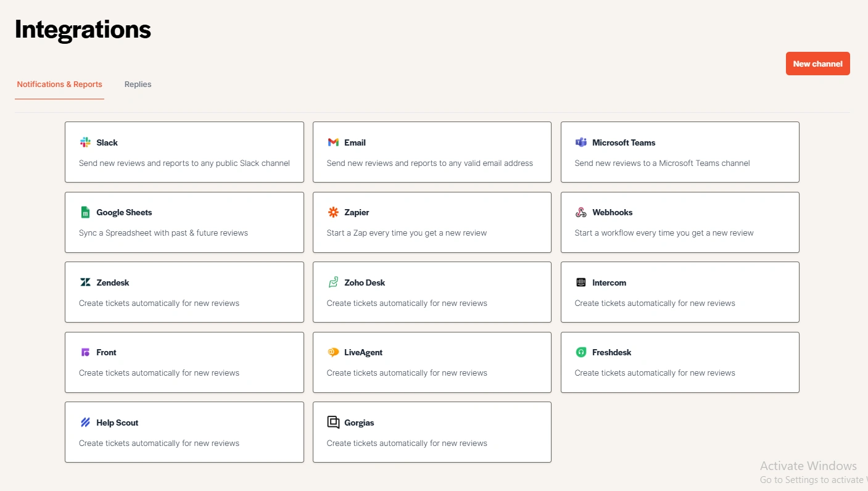Select the Zoho Desk icon

(333, 282)
